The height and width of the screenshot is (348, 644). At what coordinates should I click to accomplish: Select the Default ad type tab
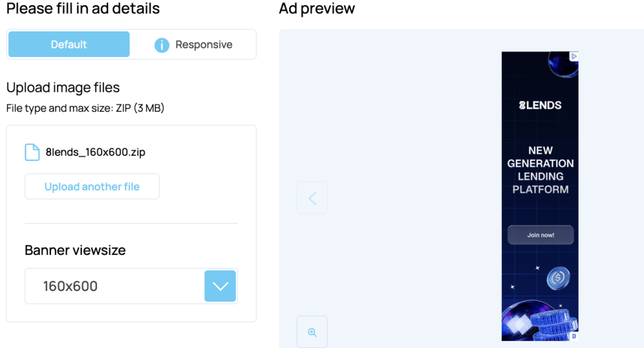coord(69,45)
